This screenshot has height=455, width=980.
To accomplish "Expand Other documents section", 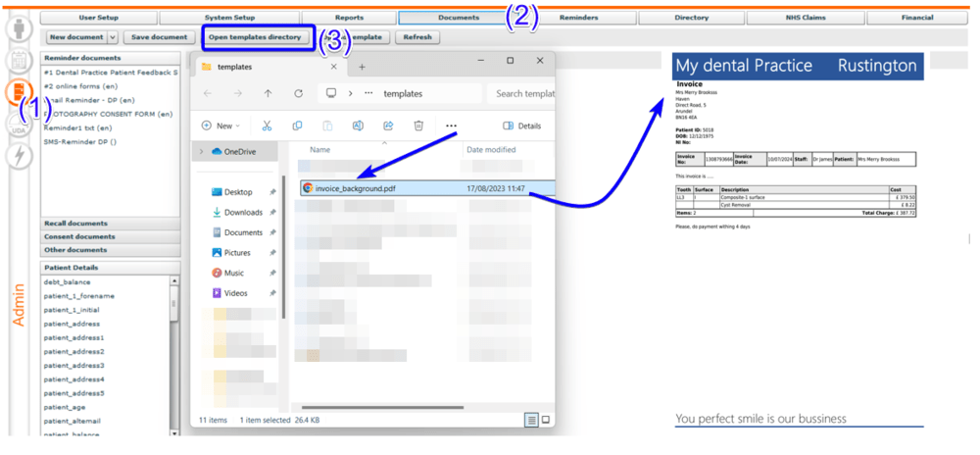I will click(x=110, y=249).
